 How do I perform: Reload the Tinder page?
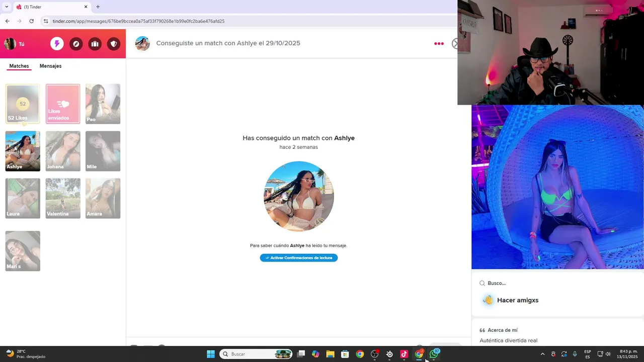click(x=31, y=21)
